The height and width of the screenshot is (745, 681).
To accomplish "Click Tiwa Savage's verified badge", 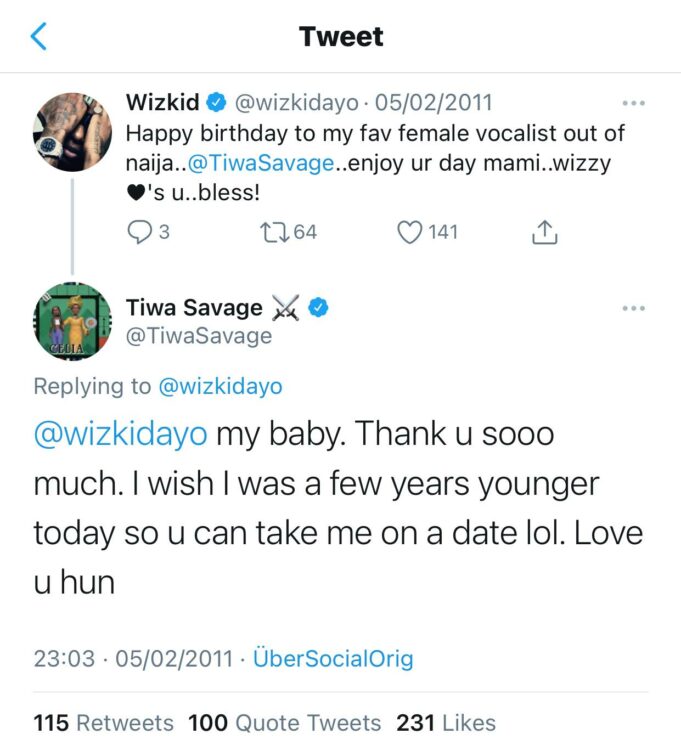I will click(318, 308).
